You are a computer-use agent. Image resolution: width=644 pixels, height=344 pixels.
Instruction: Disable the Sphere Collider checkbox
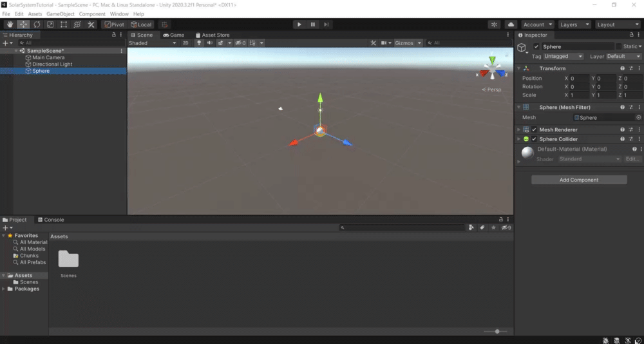(x=534, y=139)
